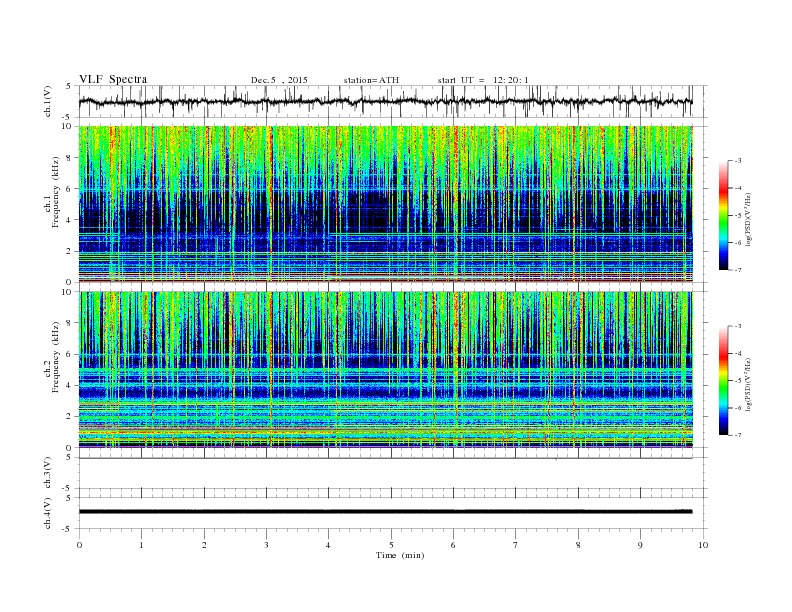This screenshot has width=792, height=612.
Task: Click the "-5" label on ch.2 colorbar
Action: [x=738, y=381]
